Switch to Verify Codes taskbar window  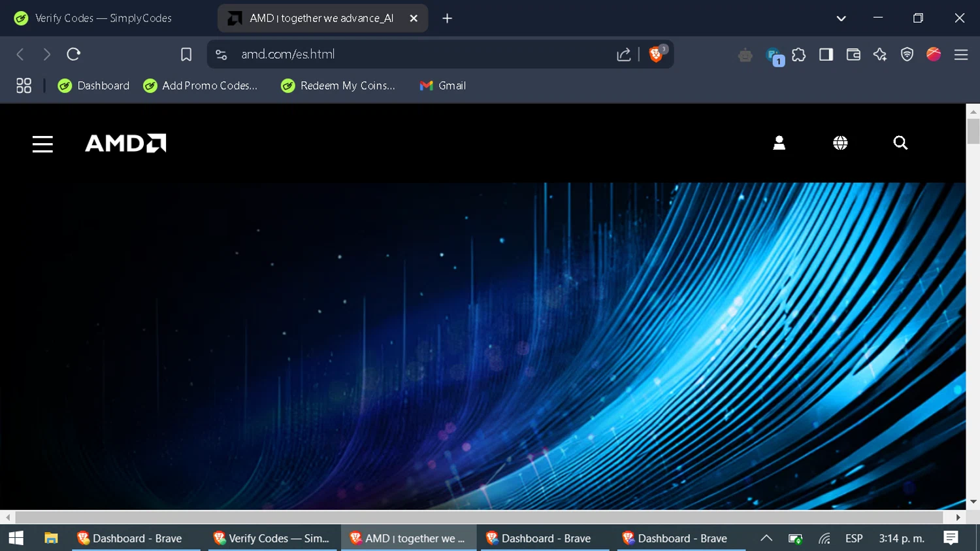[x=272, y=538]
